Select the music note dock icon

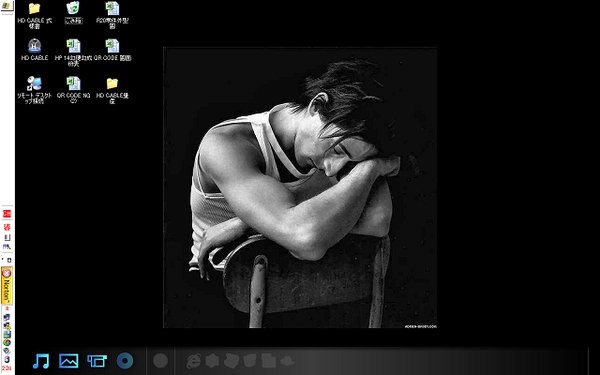tap(41, 360)
